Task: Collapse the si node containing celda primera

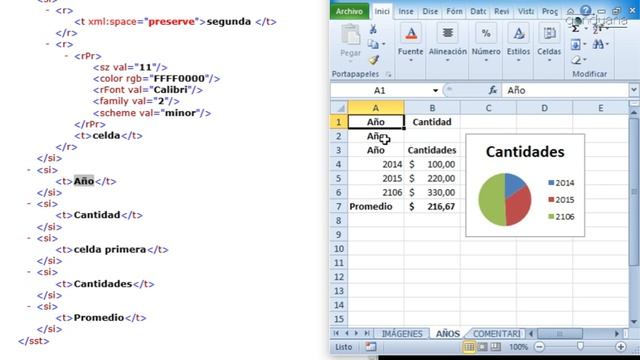Action: click(29, 238)
